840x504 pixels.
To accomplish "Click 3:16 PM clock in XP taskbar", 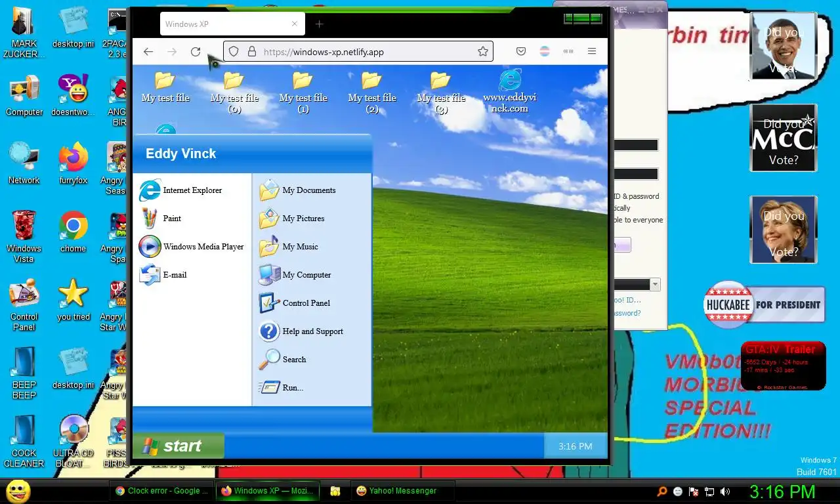I will (576, 446).
